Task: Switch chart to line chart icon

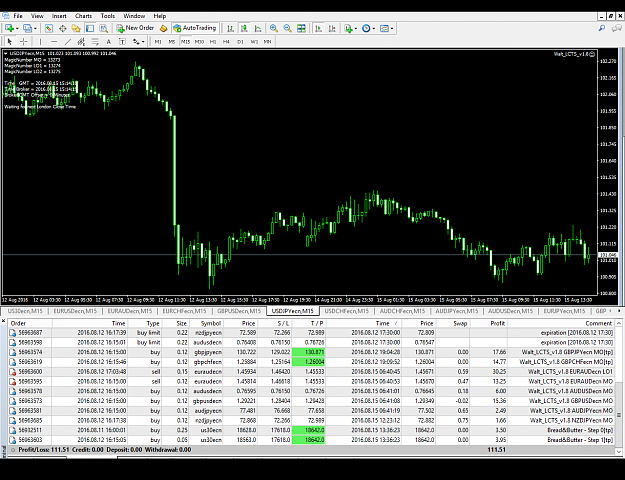Action: pyautogui.click(x=258, y=28)
